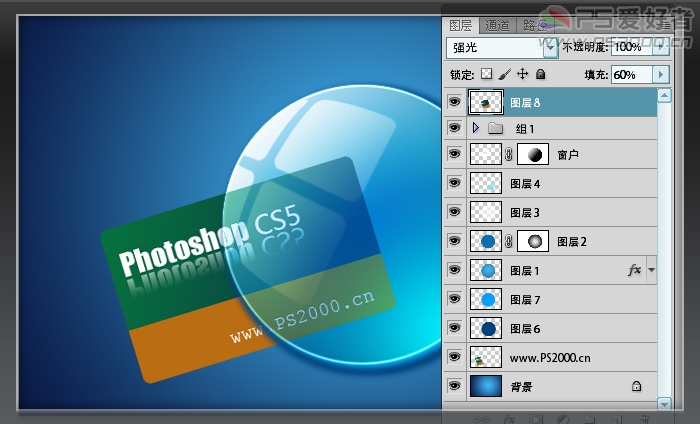
Task: Select the layer mask thumbnail of 窗户
Action: pos(533,154)
